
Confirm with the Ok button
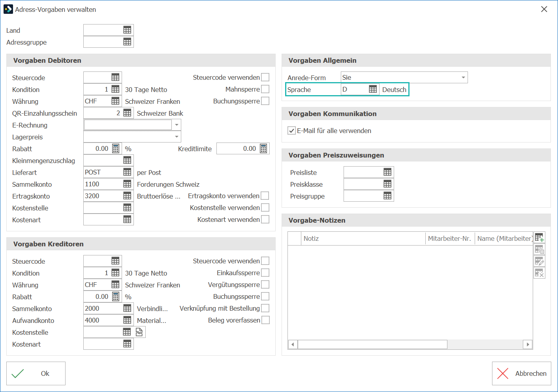point(36,373)
